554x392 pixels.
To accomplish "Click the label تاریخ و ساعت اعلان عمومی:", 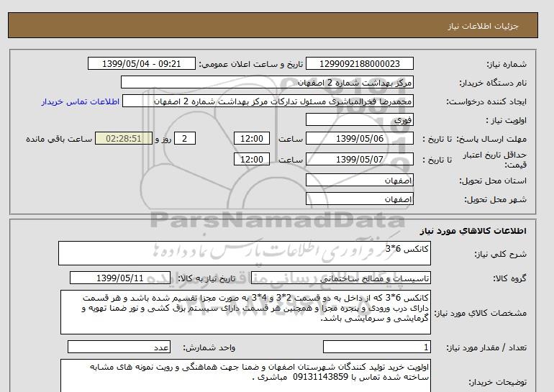I will tap(251, 64).
